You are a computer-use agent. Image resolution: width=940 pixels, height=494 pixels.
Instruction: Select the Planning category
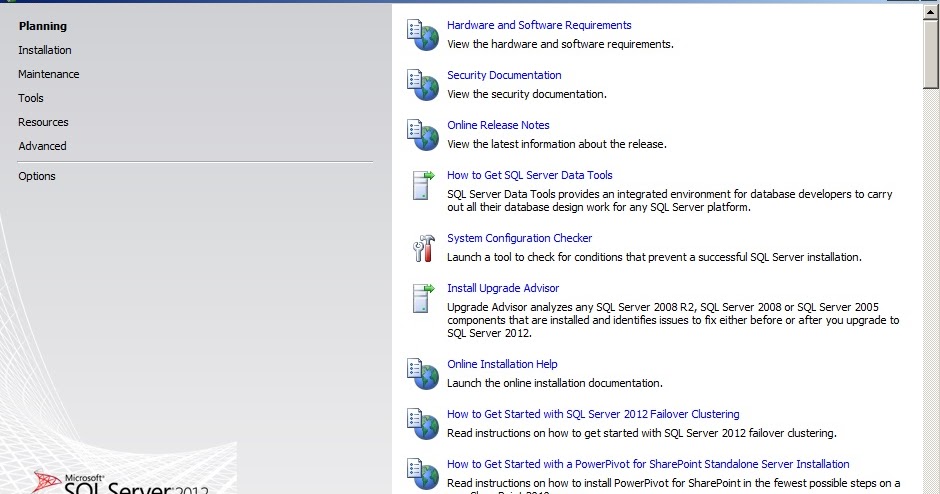(43, 26)
